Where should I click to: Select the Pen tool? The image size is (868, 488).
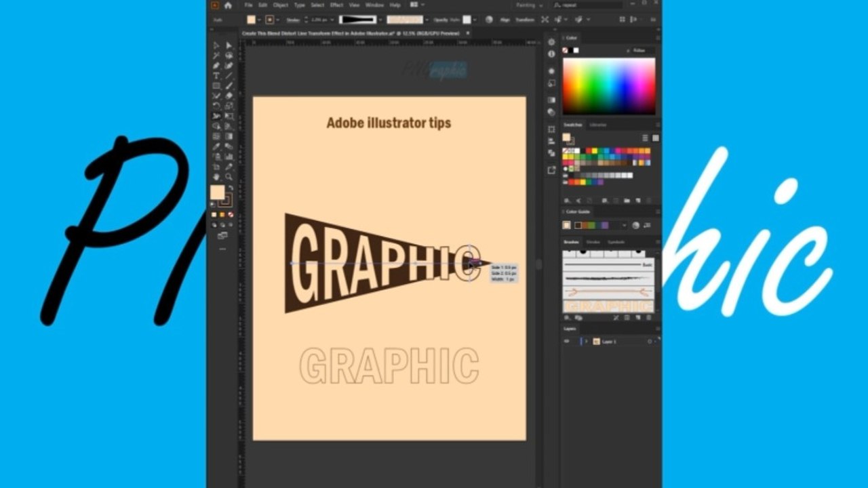[x=216, y=66]
